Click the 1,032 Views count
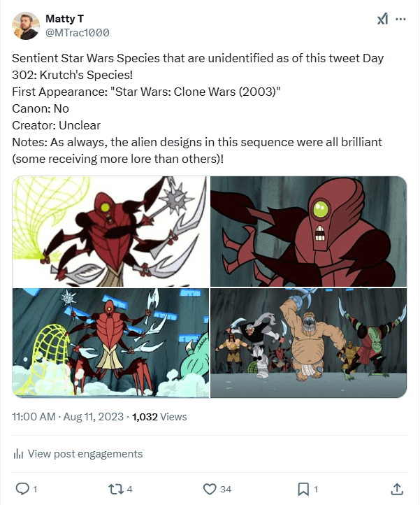The image size is (420, 505). [159, 417]
